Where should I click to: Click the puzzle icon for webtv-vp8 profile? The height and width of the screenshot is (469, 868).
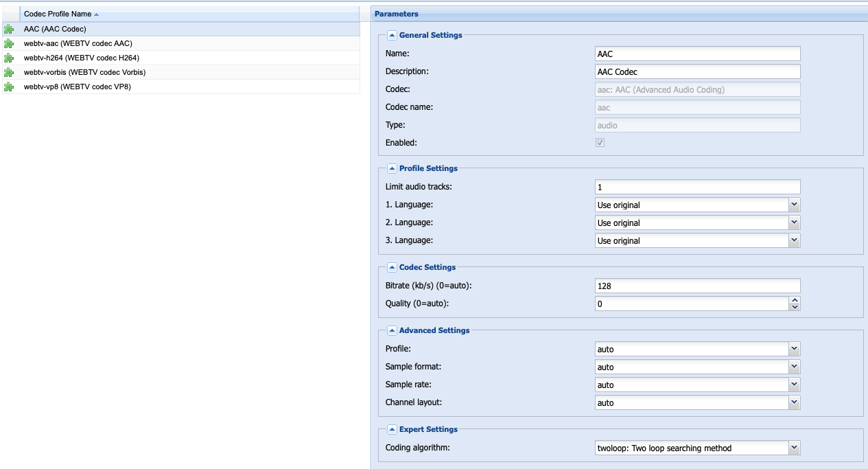(8, 87)
